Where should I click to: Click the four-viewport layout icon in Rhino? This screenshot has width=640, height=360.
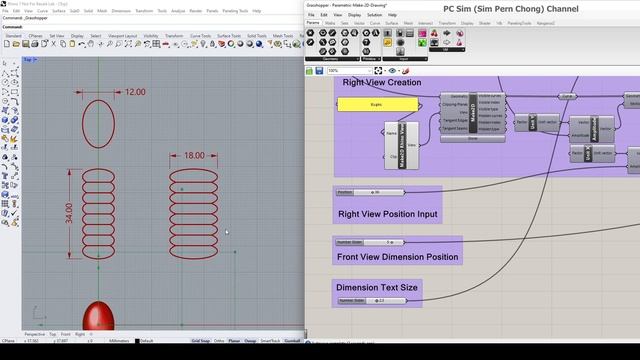click(x=156, y=44)
